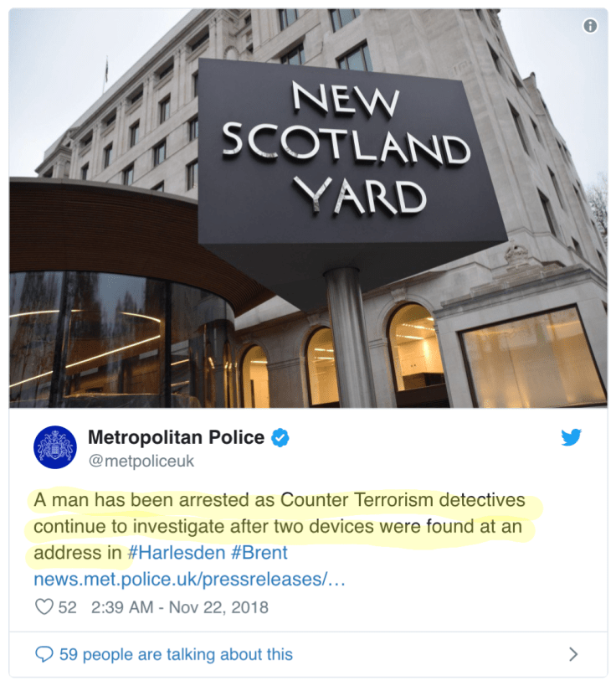This screenshot has height=686, width=616.
Task: Open the #Harlesden hashtag
Action: click(x=177, y=553)
